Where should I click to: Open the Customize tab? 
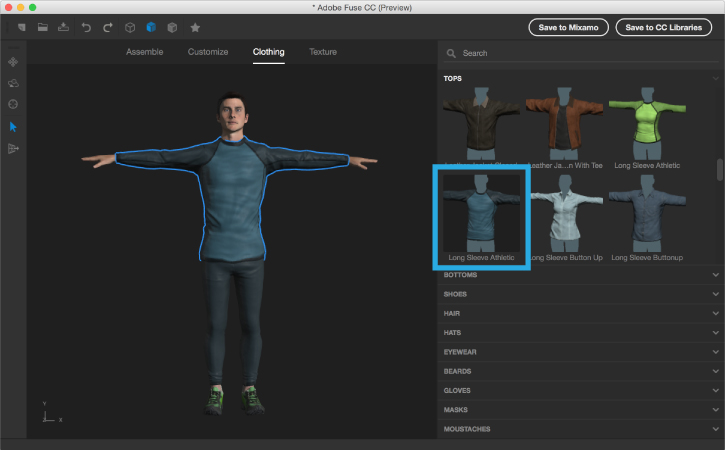coord(208,52)
